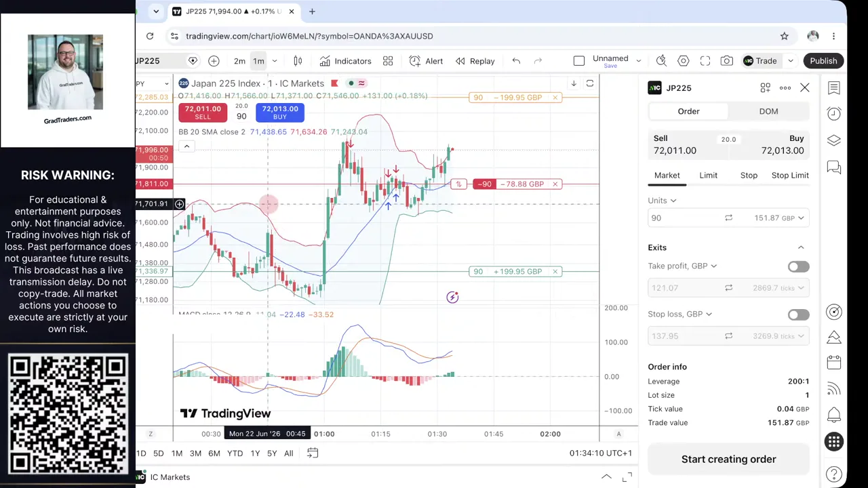This screenshot has height=488, width=868.
Task: Enter fullscreen chart mode
Action: point(705,61)
